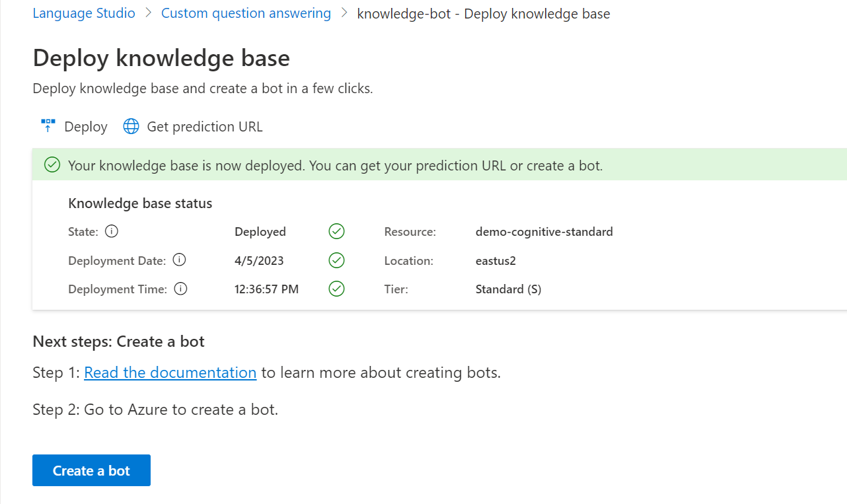Click the Standard (S) tier value
This screenshot has height=504, width=847.
pos(508,289)
